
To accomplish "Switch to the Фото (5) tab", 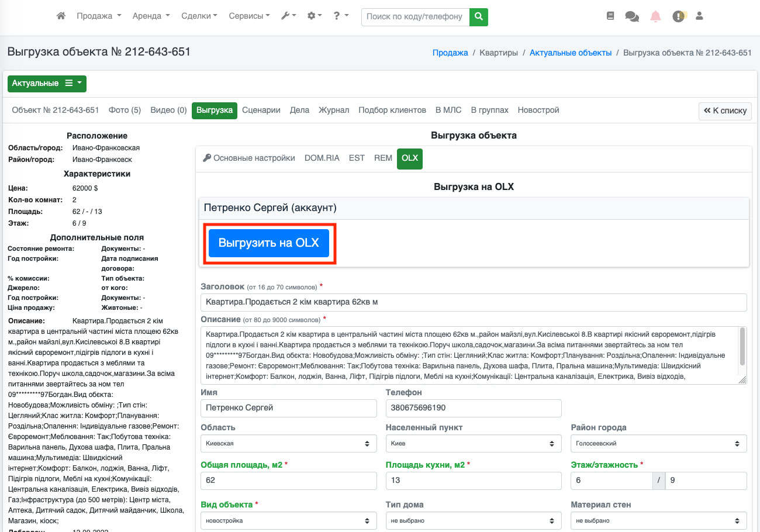I will tap(125, 110).
